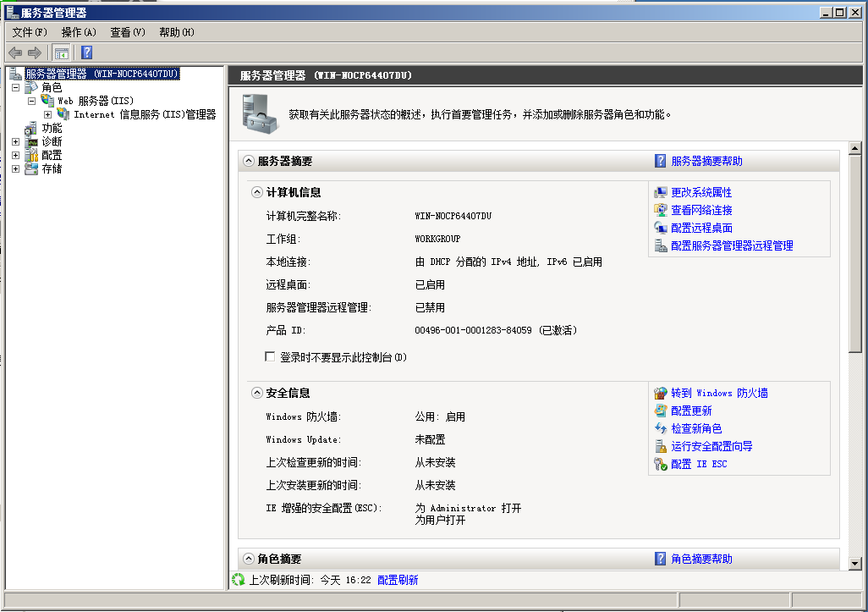This screenshot has width=868, height=612.
Task: Click the 角色 node icon in the tree
Action: coord(31,87)
